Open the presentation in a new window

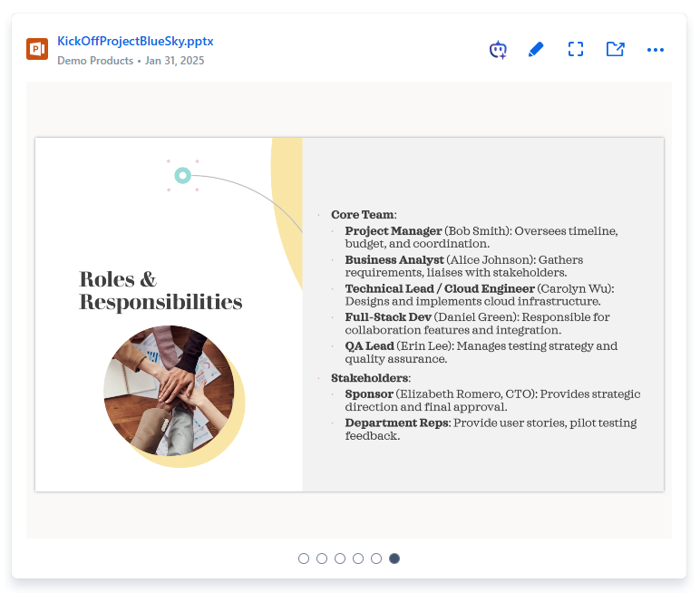tap(616, 50)
